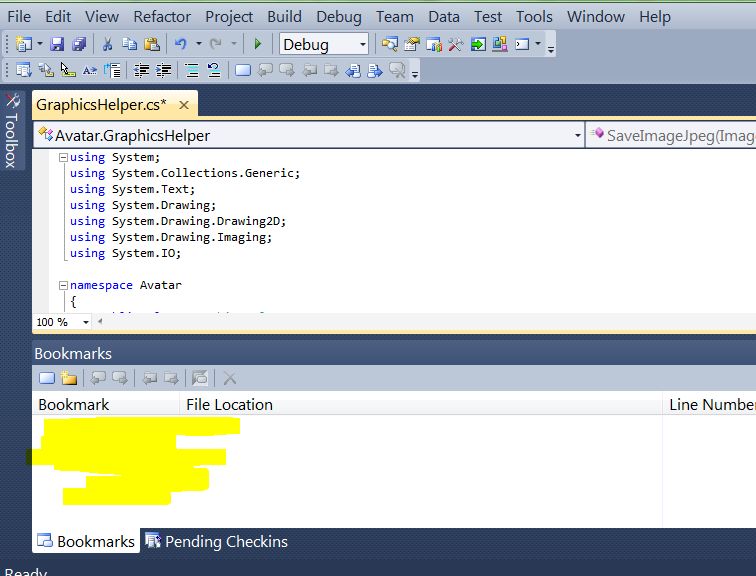Go to previous bookmark in folder icon
The width and height of the screenshot is (756, 576).
point(309,70)
